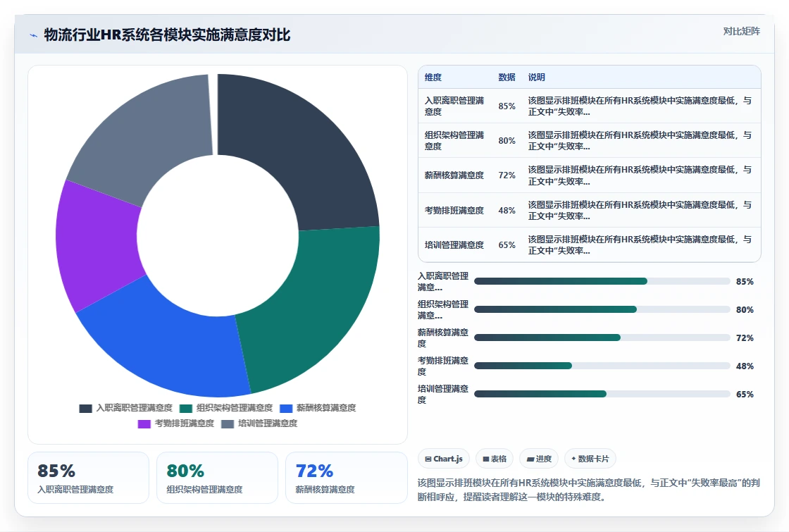Click the Chart.js tag
Viewport: 789px width, 532px height.
(x=444, y=459)
